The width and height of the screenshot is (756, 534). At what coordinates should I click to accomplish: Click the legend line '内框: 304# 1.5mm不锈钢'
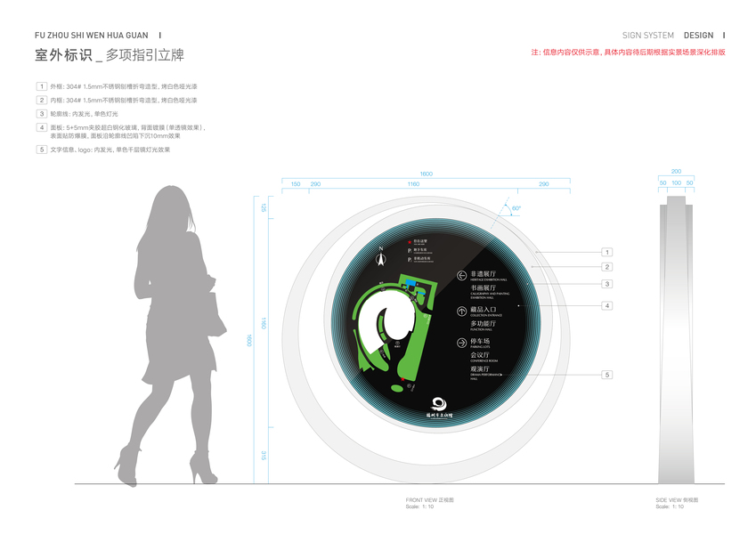[x=124, y=101]
